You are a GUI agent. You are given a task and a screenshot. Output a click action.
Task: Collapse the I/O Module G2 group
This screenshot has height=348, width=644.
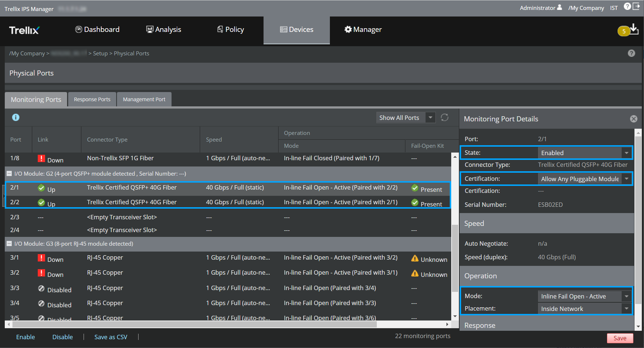9,173
